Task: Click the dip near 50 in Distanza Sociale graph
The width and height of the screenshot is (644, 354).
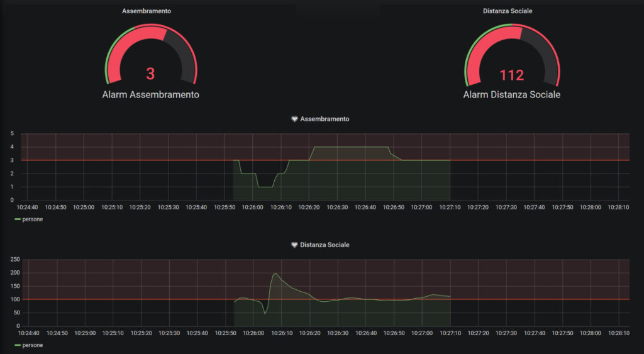Action: tap(265, 313)
